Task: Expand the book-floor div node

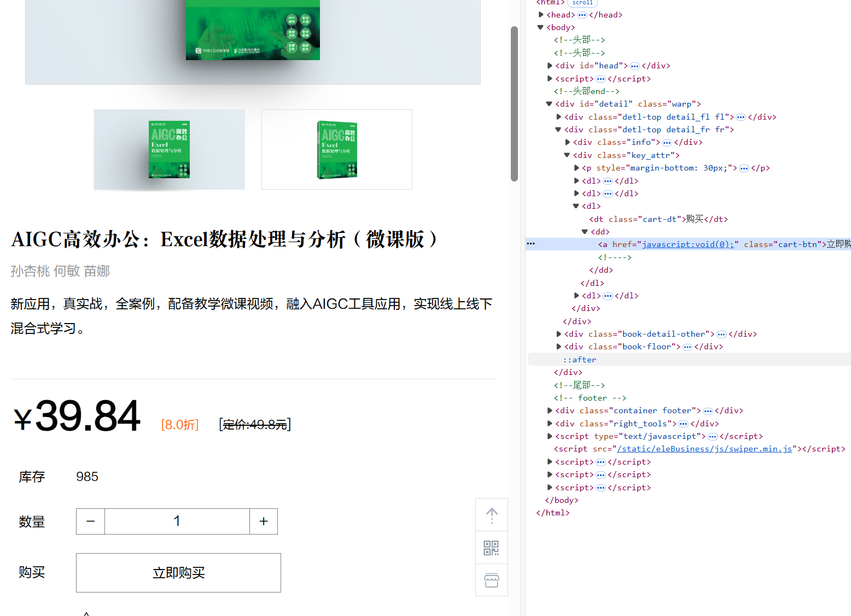Action: coord(558,347)
